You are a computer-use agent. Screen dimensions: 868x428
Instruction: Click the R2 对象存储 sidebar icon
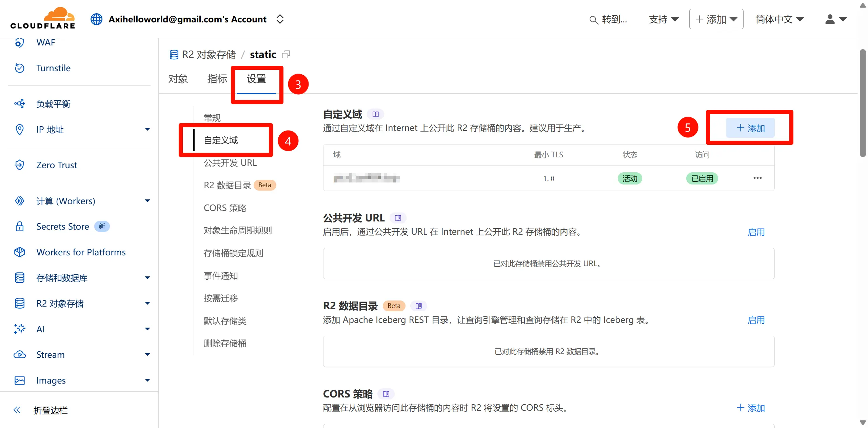(x=20, y=303)
